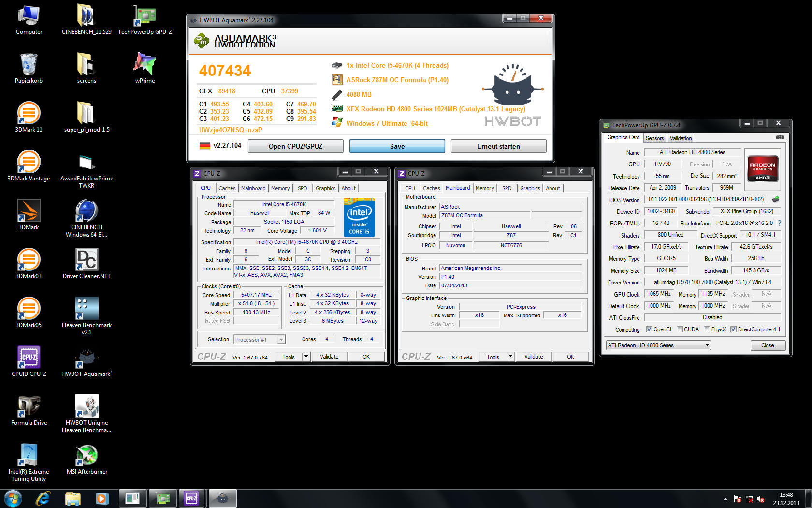Viewport: 812px width, 508px height.
Task: Toggle CUDA checkbox in GPU-Z
Action: click(680, 329)
